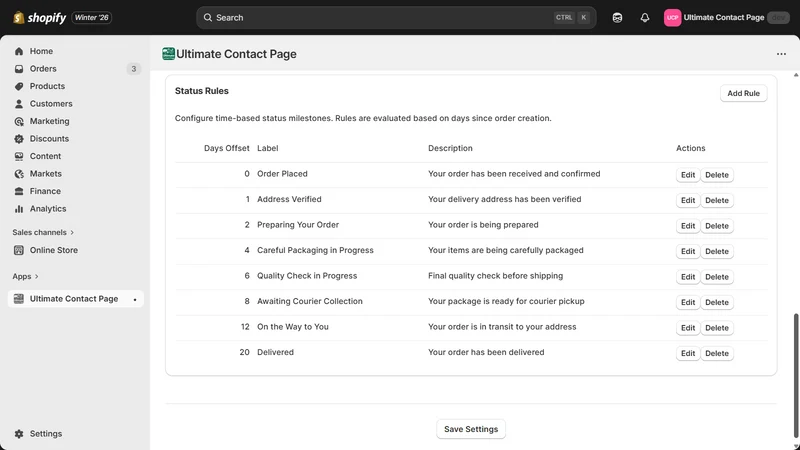Screen dimensions: 800x450
Task: Edit the Preparing Your Order rule
Action: click(x=688, y=226)
